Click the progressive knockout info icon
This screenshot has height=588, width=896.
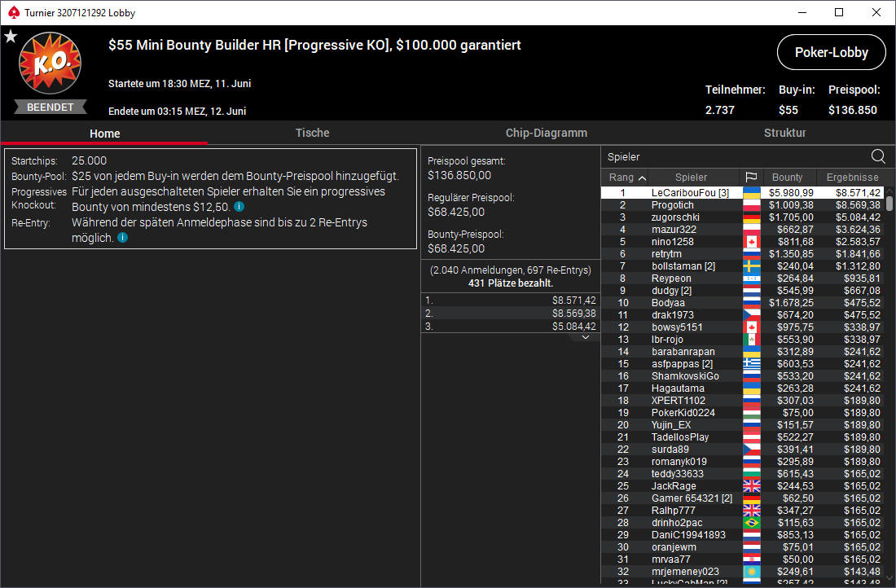pyautogui.click(x=239, y=206)
